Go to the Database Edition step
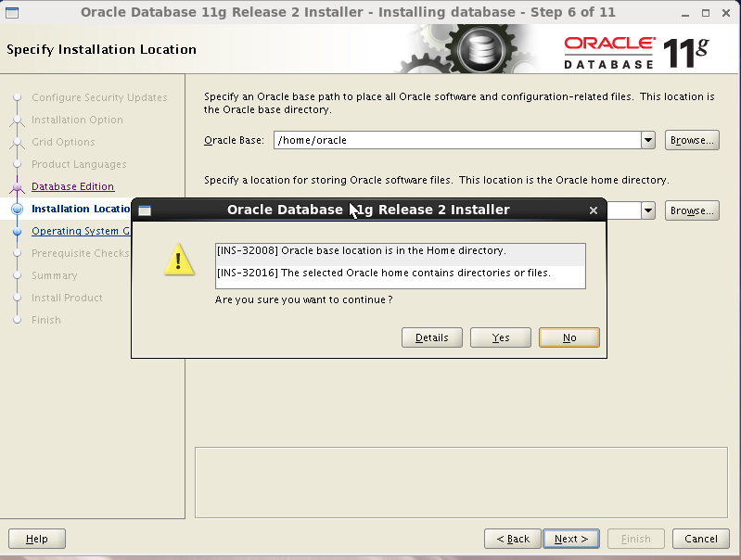 tap(72, 186)
